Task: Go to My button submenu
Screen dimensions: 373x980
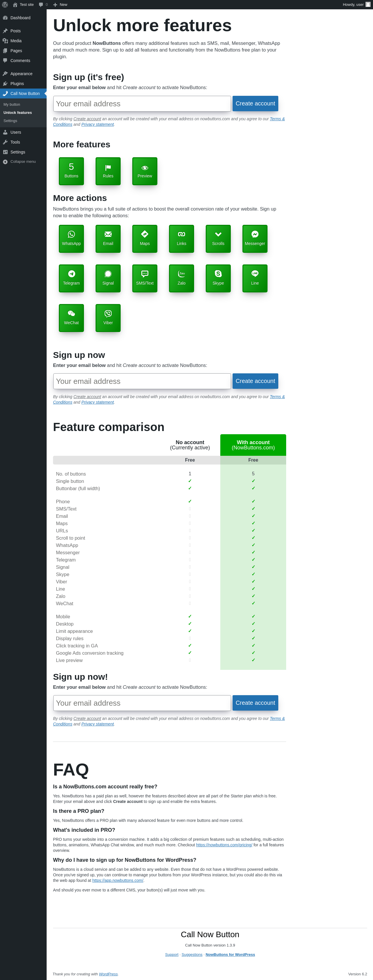Action: pyautogui.click(x=12, y=105)
